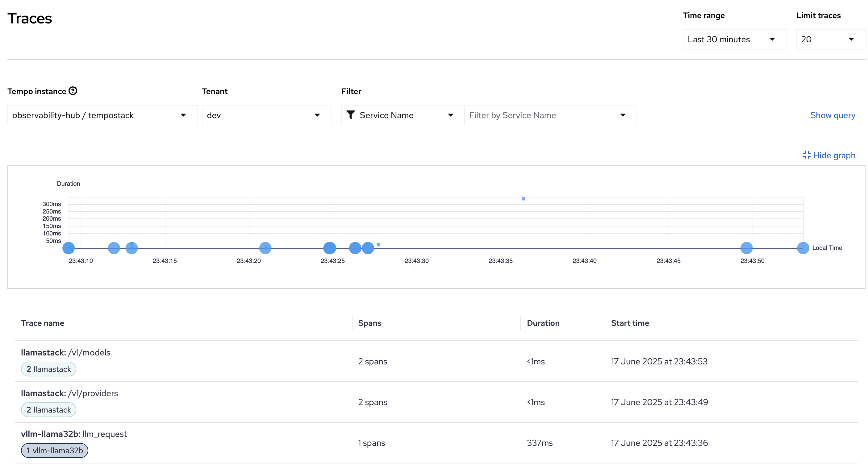
Task: Open the Tenant dev dropdown
Action: (266, 115)
